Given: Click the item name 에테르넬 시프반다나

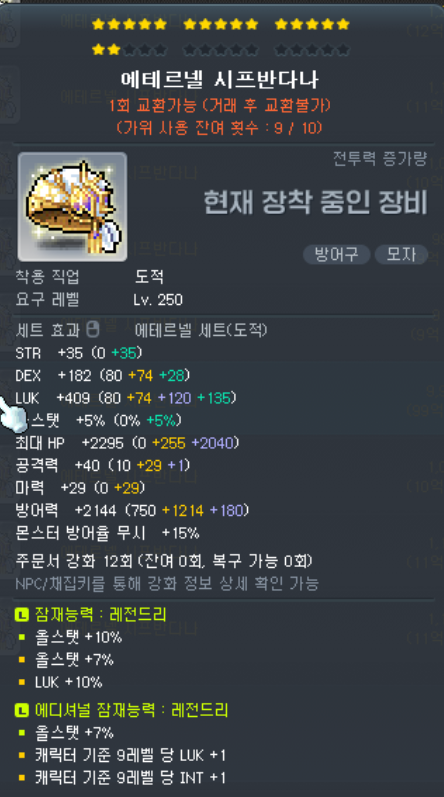Looking at the screenshot, I should [x=219, y=79].
